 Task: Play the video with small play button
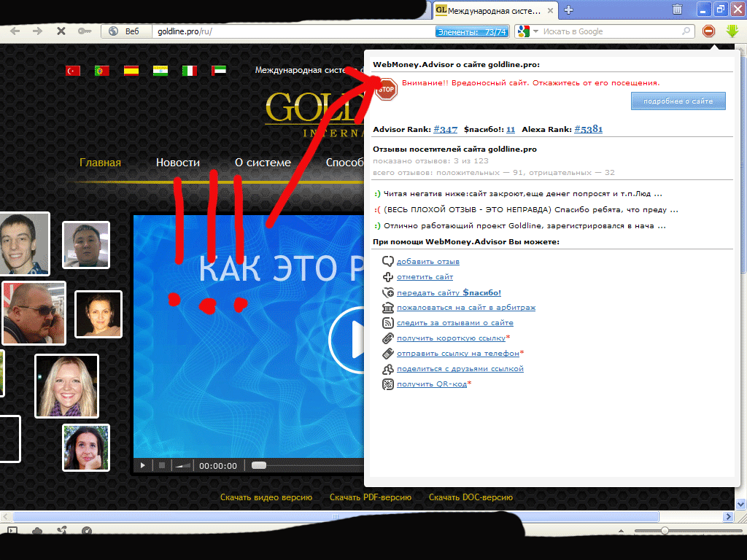click(142, 466)
